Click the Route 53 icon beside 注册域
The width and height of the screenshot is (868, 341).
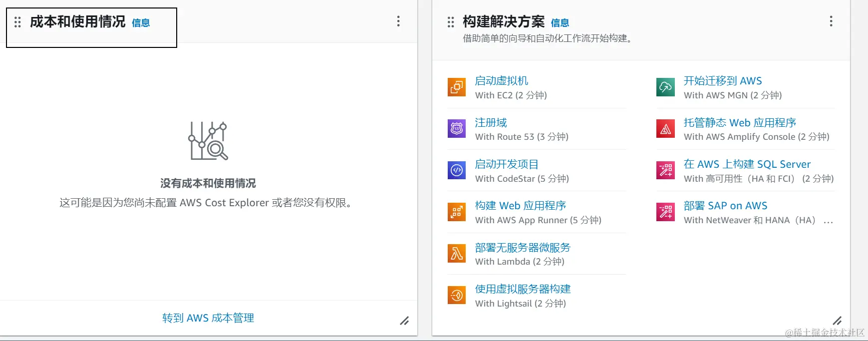457,129
